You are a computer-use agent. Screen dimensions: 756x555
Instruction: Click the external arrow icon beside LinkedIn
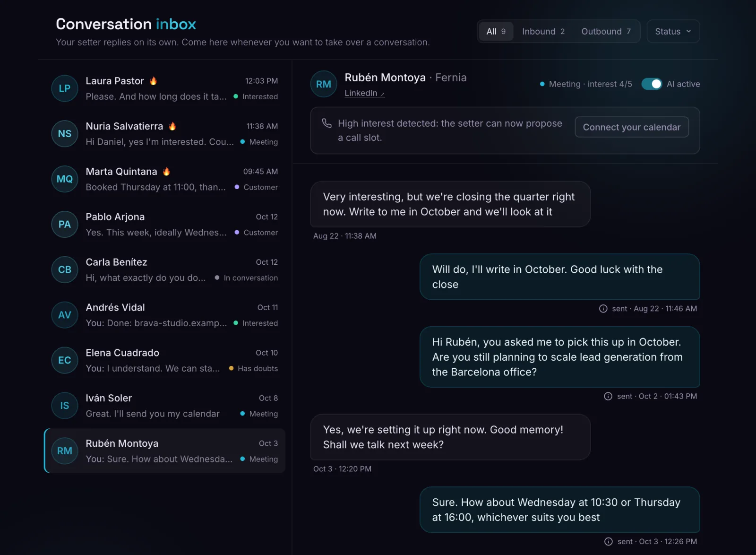coord(382,94)
